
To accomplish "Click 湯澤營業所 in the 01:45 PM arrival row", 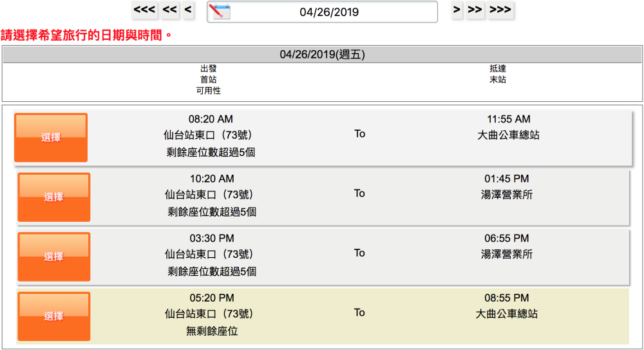I will [507, 195].
